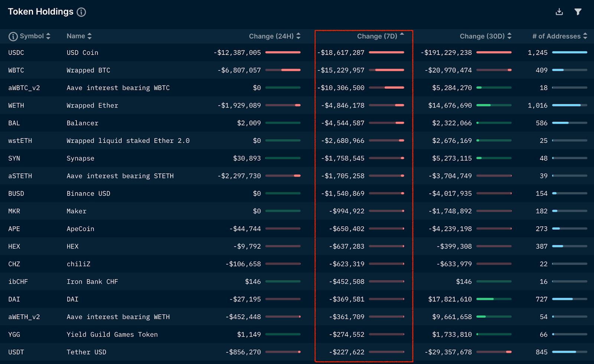The height and width of the screenshot is (364, 594).
Task: Click the USDC 7D change bar
Action: [x=386, y=52]
